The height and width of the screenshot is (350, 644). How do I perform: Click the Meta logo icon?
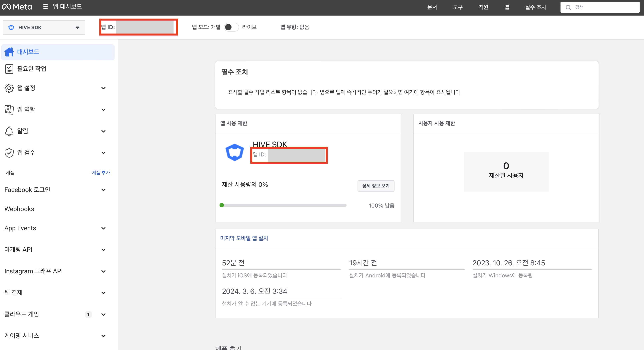point(7,7)
